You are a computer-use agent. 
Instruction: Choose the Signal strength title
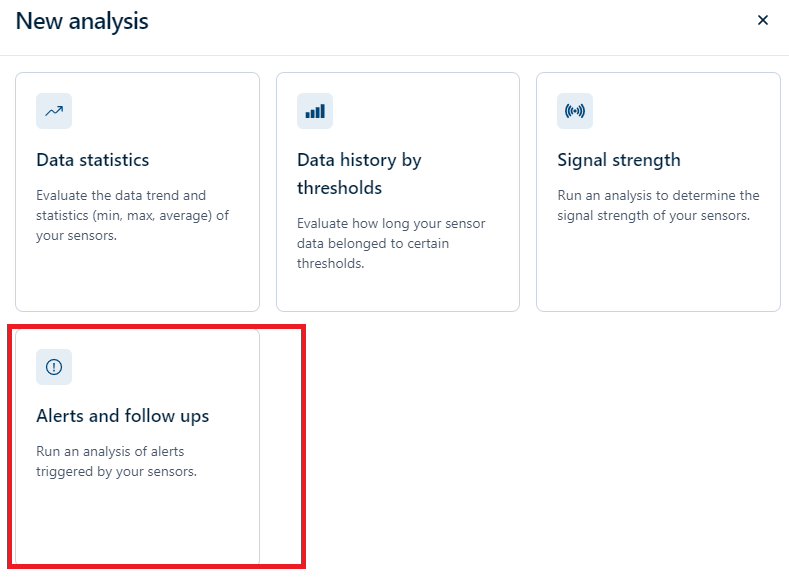click(x=619, y=160)
